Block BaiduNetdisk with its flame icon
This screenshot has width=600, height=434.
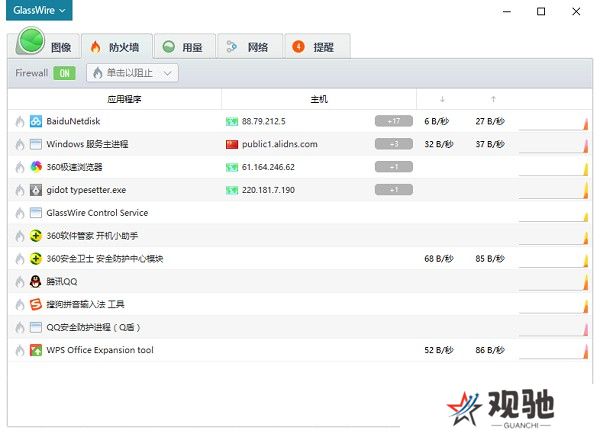[20, 122]
